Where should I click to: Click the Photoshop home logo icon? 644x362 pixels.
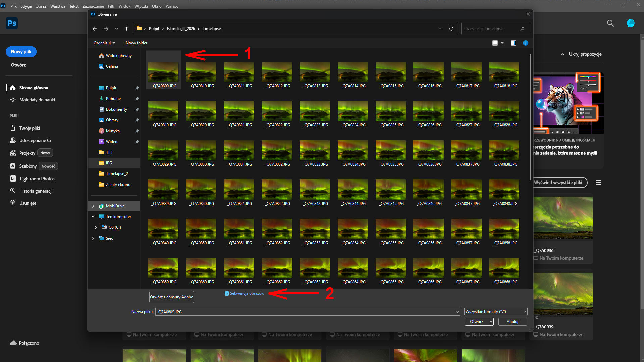(12, 23)
